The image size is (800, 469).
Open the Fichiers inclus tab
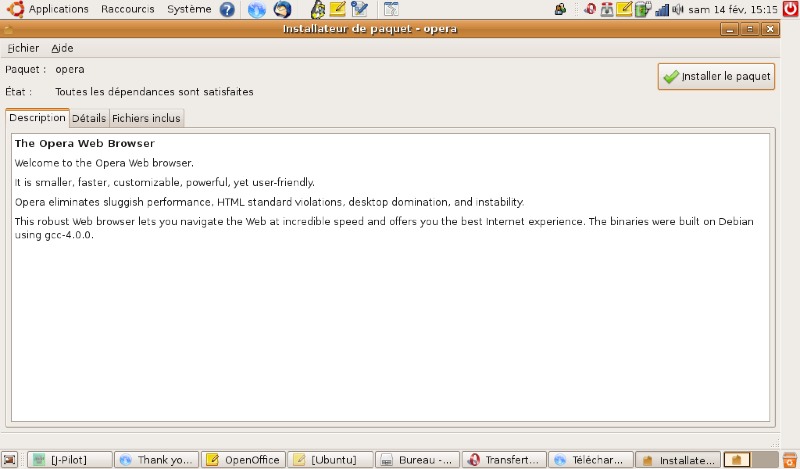146,118
